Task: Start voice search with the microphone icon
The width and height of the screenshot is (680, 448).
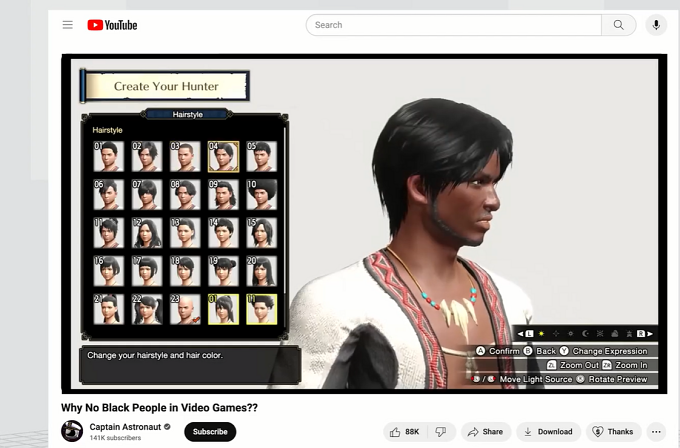Action: [656, 25]
